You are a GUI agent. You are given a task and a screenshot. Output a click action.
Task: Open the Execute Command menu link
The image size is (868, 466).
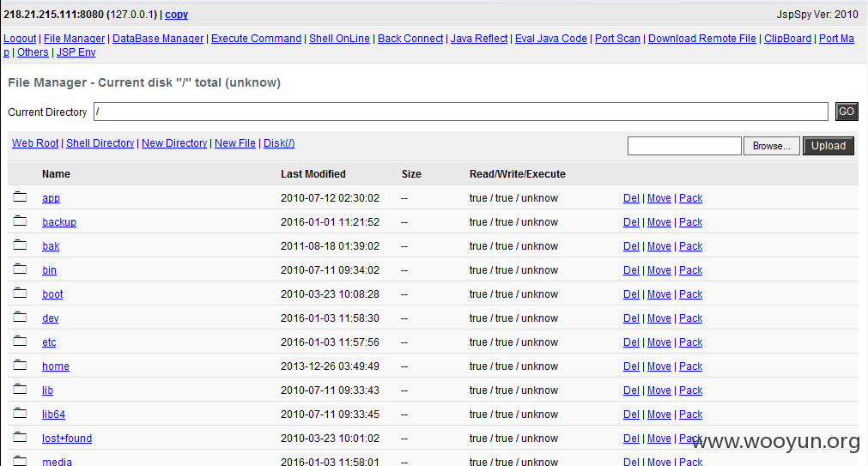pos(257,38)
